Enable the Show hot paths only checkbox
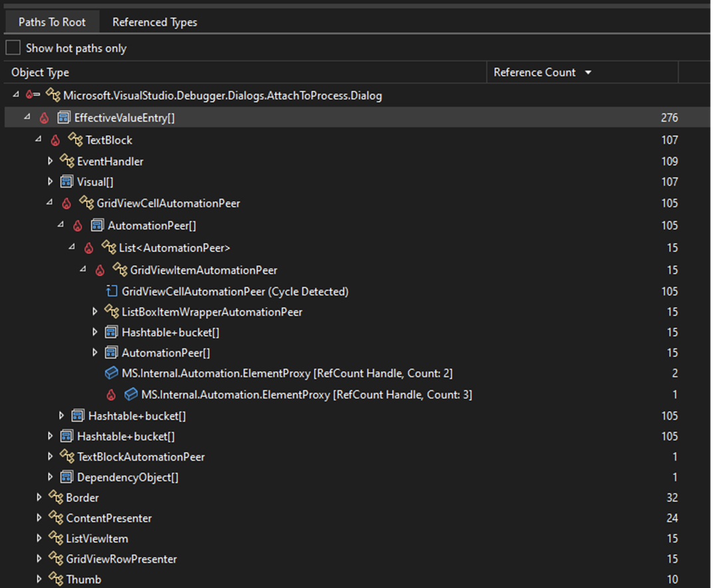The height and width of the screenshot is (588, 716). click(13, 48)
